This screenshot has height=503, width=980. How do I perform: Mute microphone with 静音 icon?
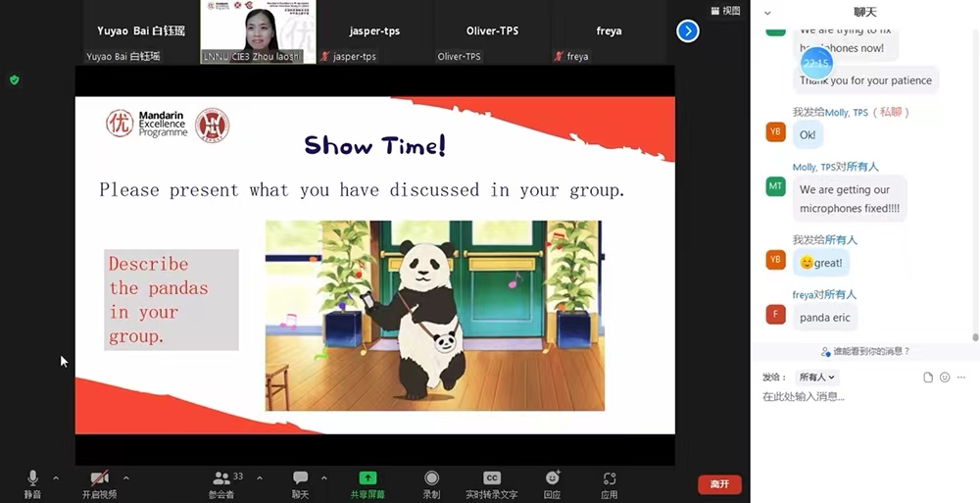32,478
